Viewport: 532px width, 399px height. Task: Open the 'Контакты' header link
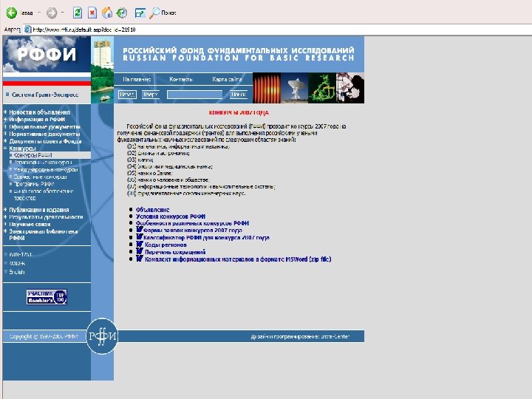(181, 79)
